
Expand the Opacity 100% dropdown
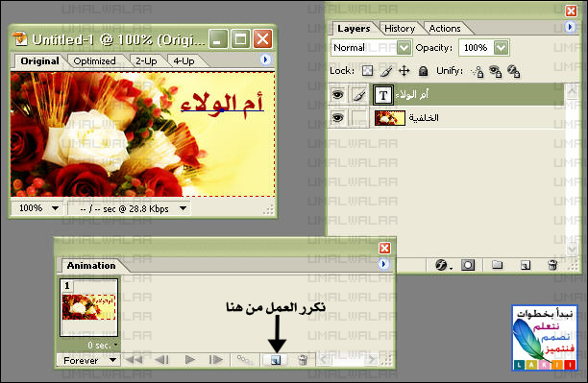[x=501, y=48]
